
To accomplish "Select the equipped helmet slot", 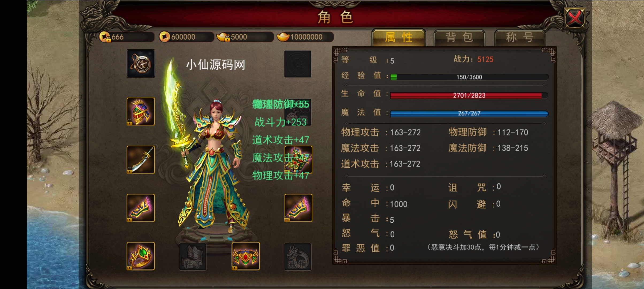I will tap(141, 112).
